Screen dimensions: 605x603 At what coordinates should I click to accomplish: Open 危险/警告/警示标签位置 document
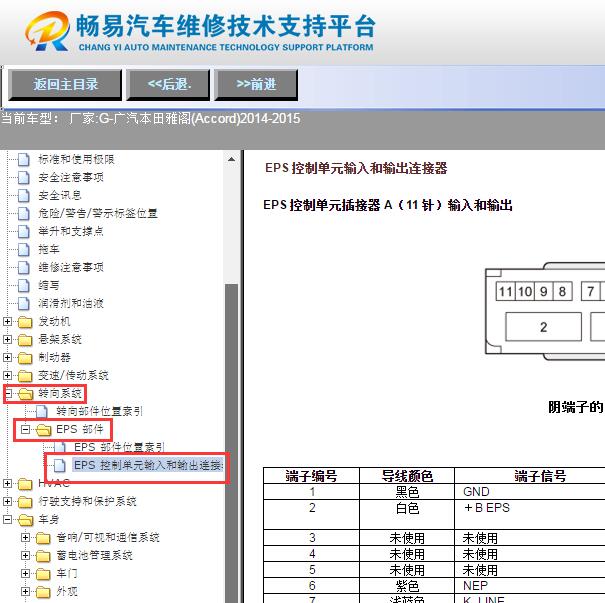(98, 213)
